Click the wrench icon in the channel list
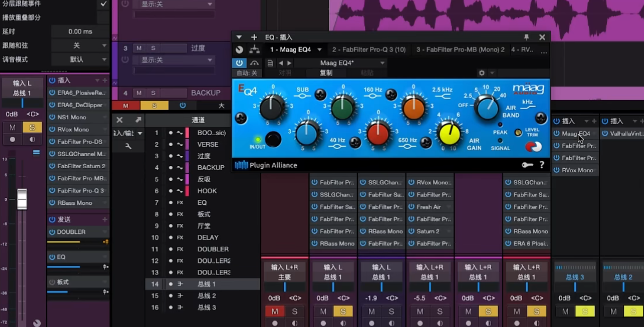The image size is (644, 327). click(x=128, y=146)
